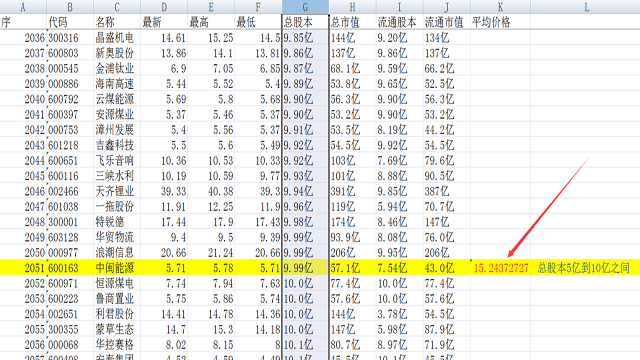Click stock name 晶盛机电
640x360 pixels.
click(x=117, y=38)
